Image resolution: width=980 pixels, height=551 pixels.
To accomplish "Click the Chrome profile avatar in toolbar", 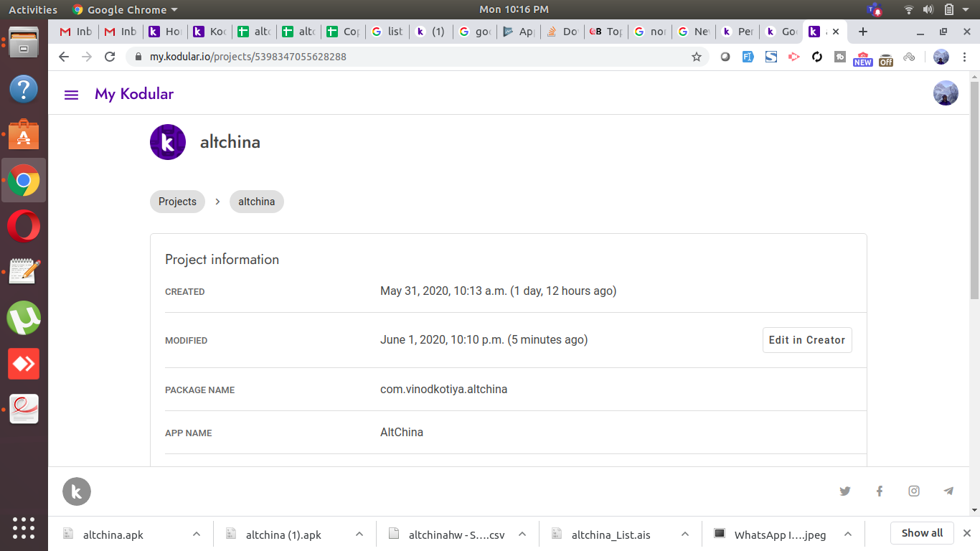I will pyautogui.click(x=941, y=57).
